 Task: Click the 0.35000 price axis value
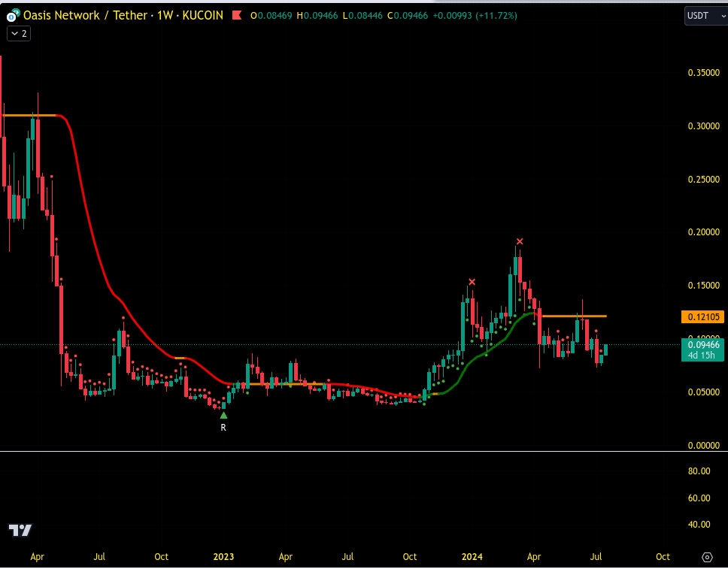click(703, 73)
